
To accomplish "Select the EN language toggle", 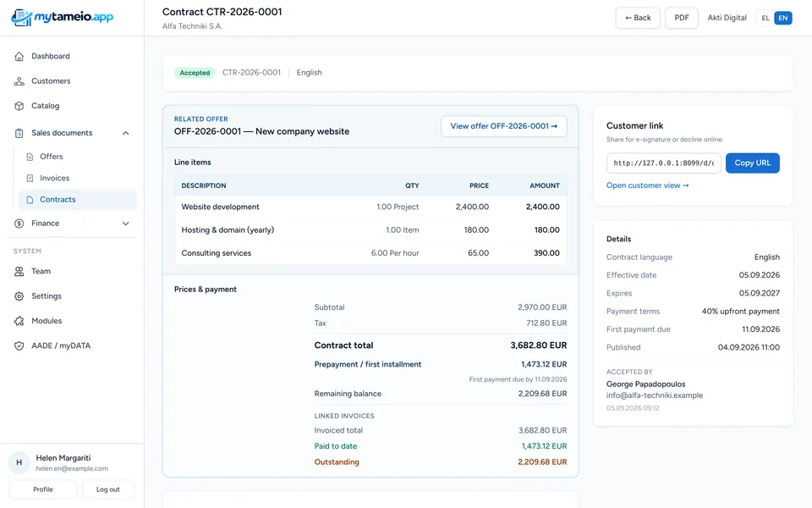I will coord(783,18).
